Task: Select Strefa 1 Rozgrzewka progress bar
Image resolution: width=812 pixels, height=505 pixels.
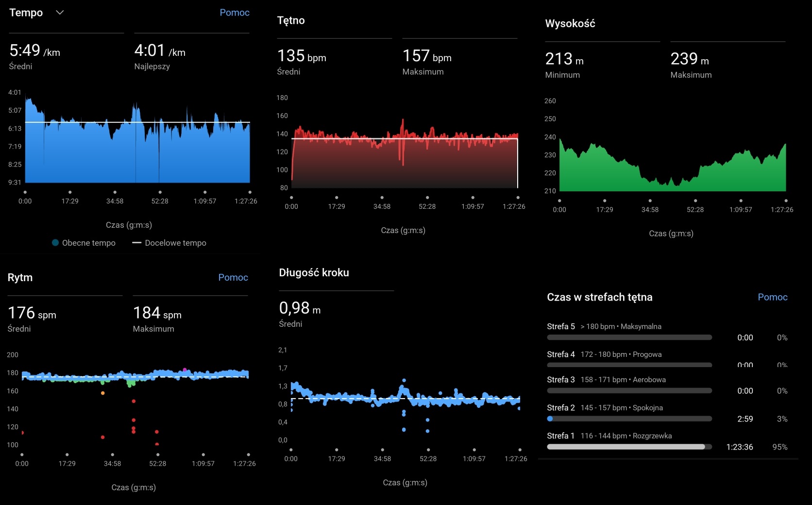Action: (x=629, y=447)
